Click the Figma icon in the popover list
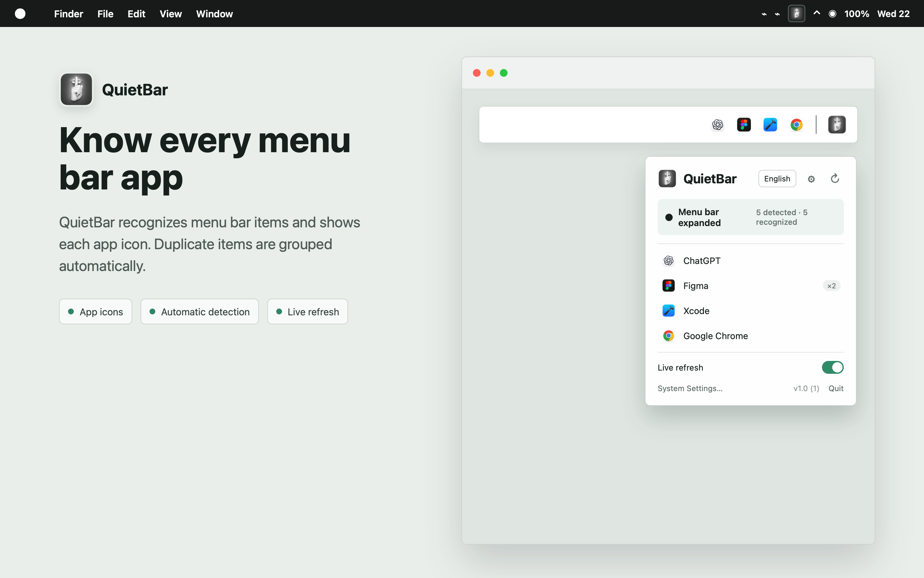924x578 pixels. tap(669, 285)
